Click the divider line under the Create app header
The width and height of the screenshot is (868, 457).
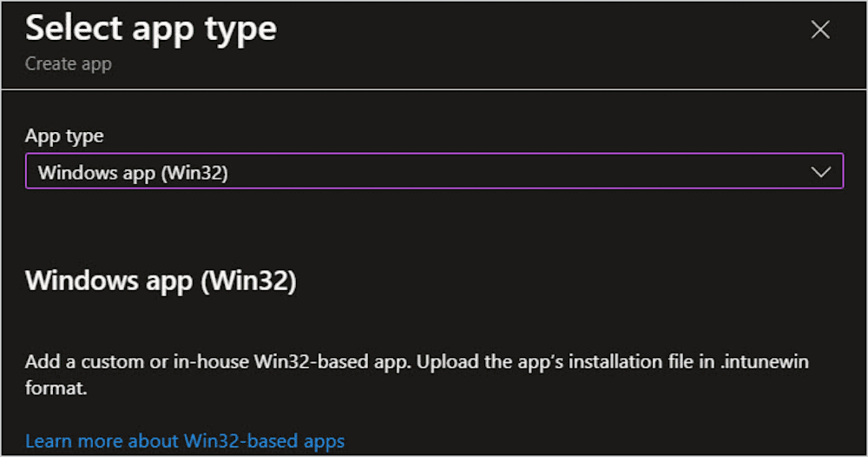click(x=434, y=89)
